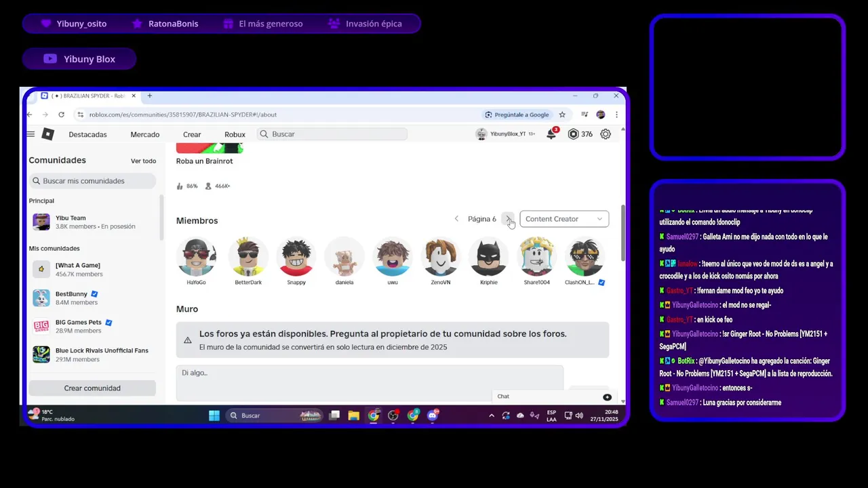This screenshot has width=868, height=488.
Task: Click Ver todo communities link
Action: pos(143,161)
